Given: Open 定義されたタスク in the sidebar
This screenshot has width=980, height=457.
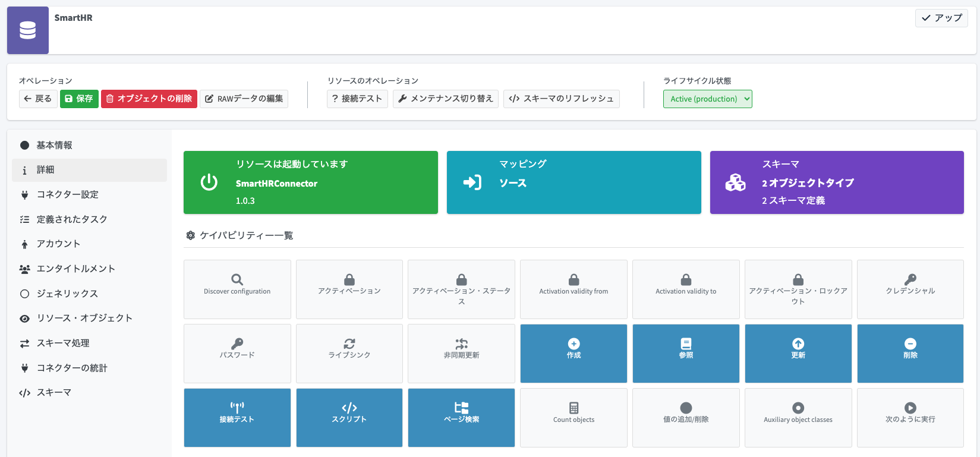Looking at the screenshot, I should pos(89,219).
